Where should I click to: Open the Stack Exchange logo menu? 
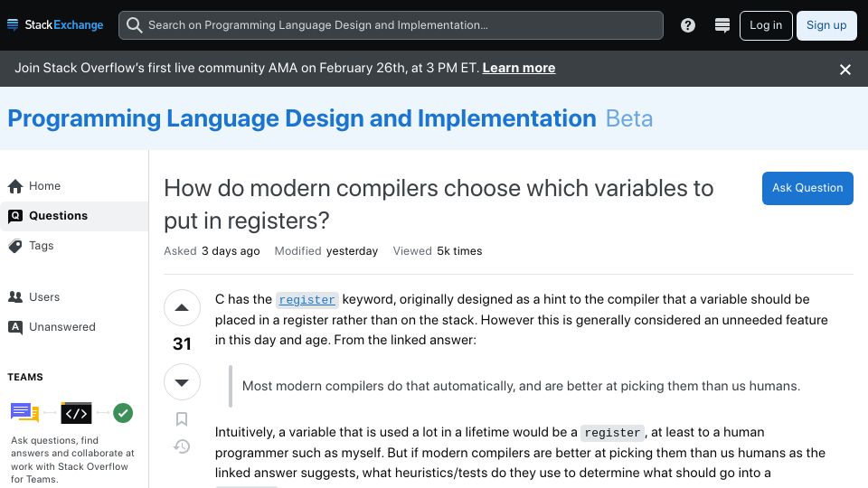(55, 25)
